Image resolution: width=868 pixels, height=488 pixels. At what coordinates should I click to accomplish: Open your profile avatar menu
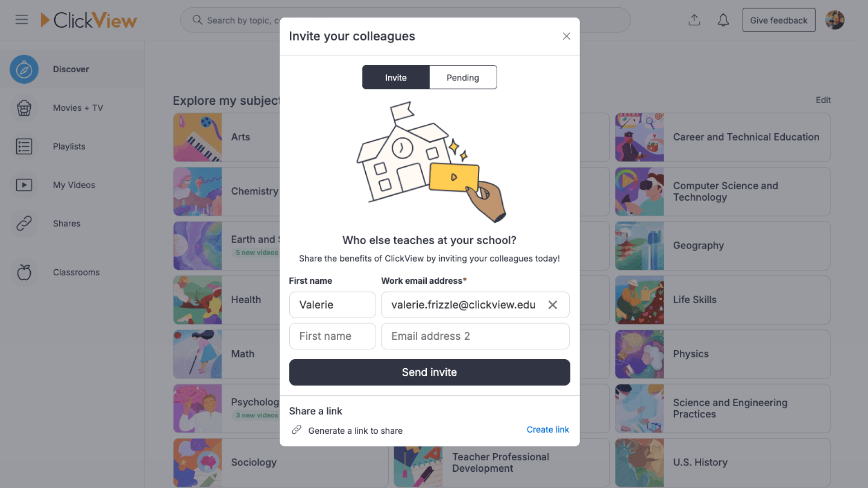(835, 19)
